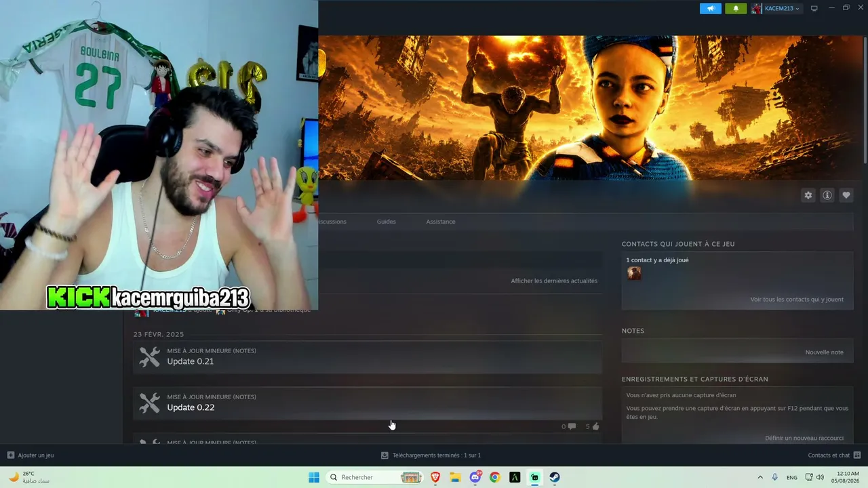Open contact avatar who played this game

click(634, 273)
